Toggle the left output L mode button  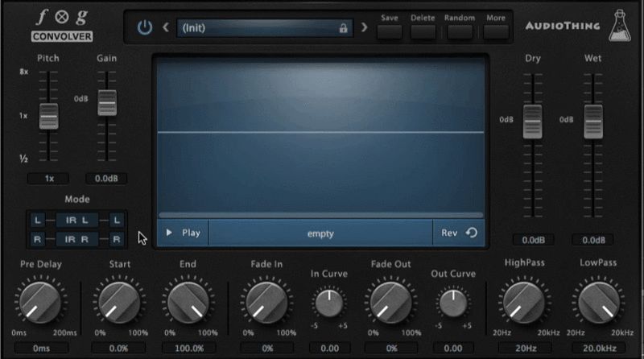[x=117, y=221]
